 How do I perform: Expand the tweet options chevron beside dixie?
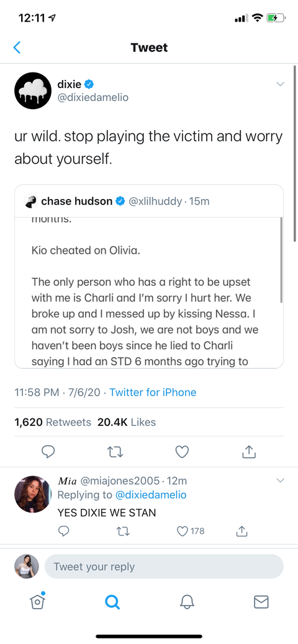(280, 84)
